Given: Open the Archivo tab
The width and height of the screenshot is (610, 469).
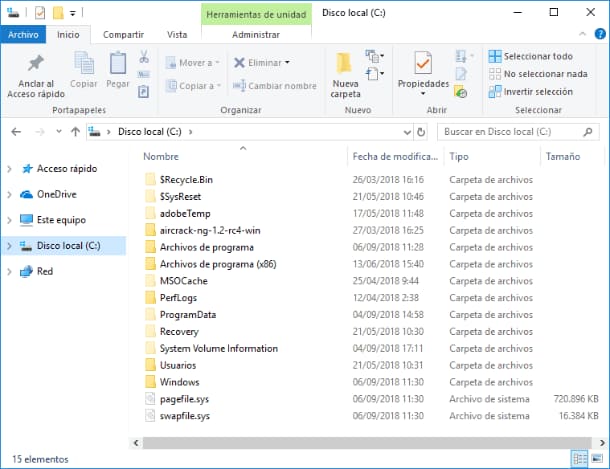Looking at the screenshot, I should 23,35.
